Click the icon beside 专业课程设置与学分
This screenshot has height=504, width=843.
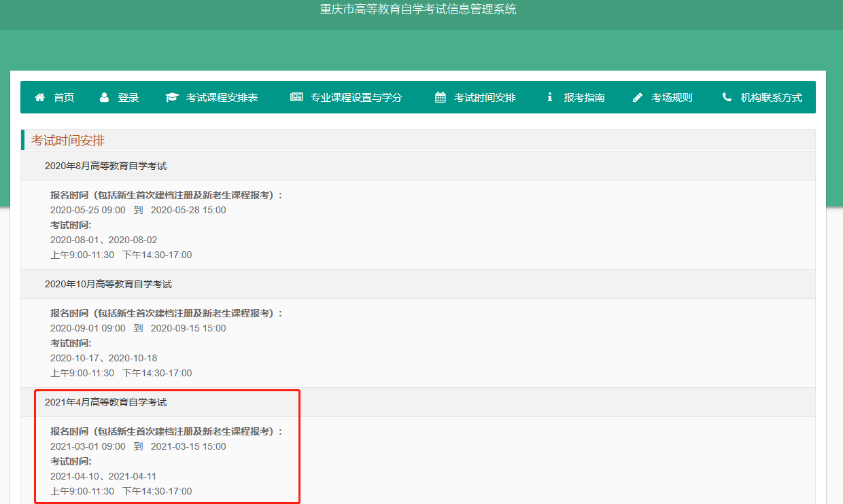(x=296, y=97)
